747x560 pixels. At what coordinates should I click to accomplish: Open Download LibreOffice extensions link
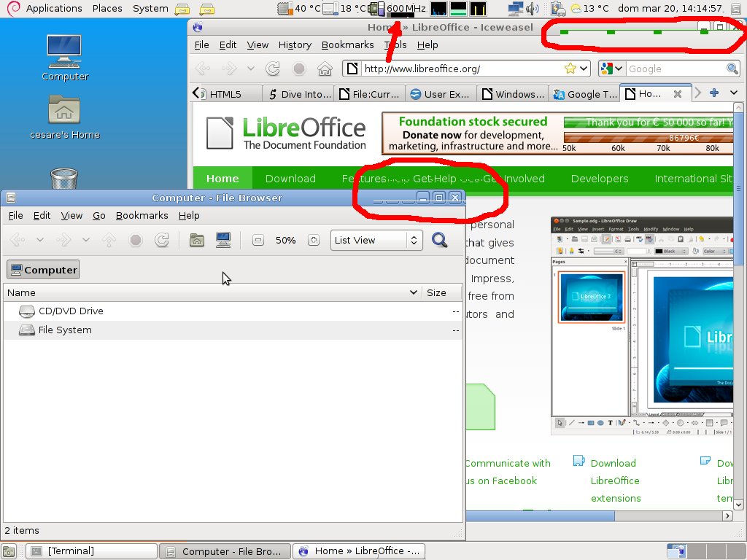click(x=615, y=481)
